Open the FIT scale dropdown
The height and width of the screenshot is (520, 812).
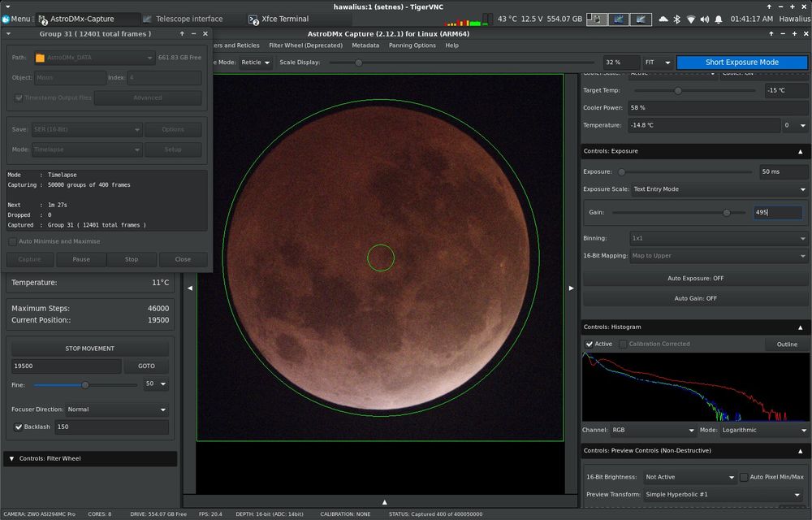click(658, 62)
